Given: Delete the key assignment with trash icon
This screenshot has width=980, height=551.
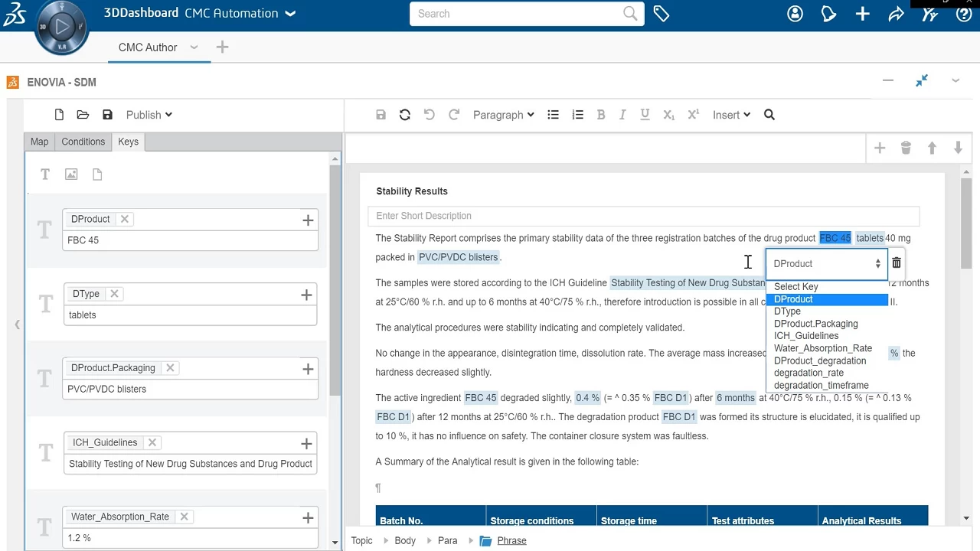Looking at the screenshot, I should click(897, 263).
